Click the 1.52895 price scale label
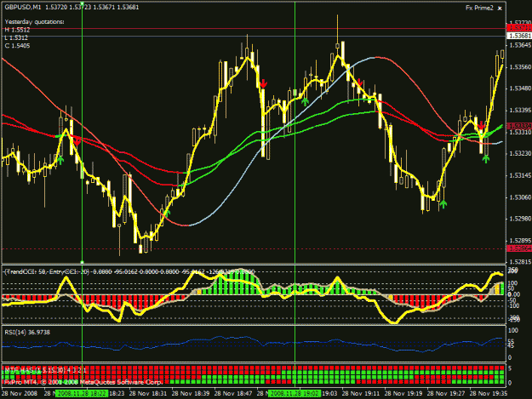 (520, 241)
